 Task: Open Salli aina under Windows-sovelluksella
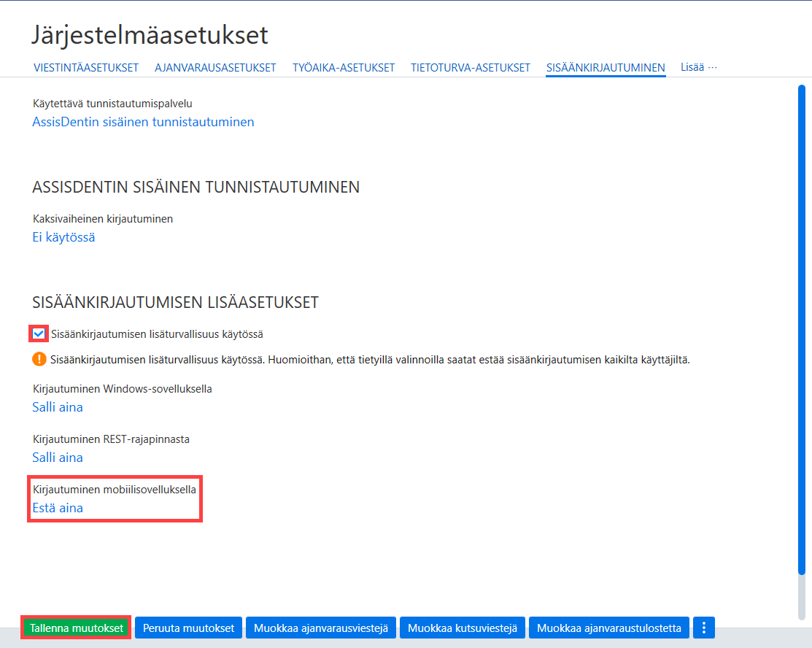click(58, 407)
